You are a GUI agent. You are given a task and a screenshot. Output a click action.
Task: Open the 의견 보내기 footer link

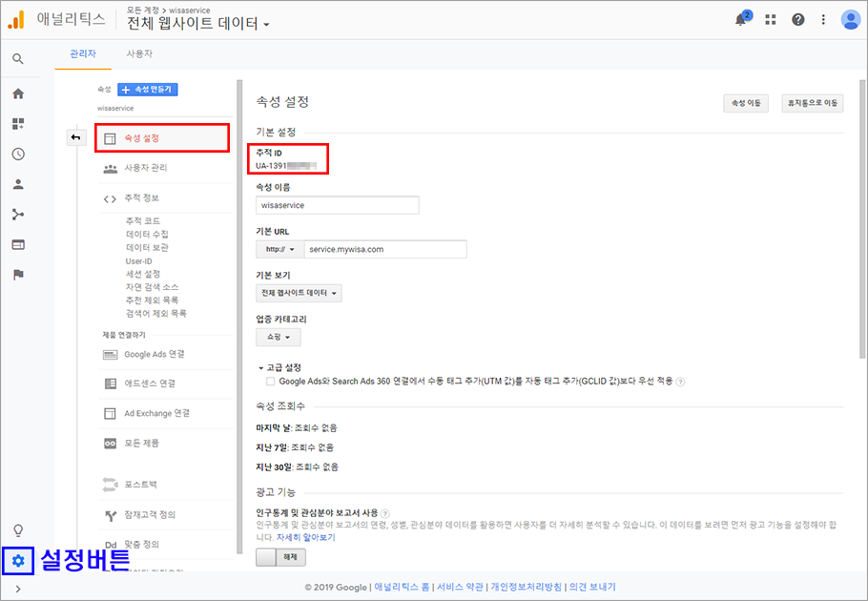[592, 587]
